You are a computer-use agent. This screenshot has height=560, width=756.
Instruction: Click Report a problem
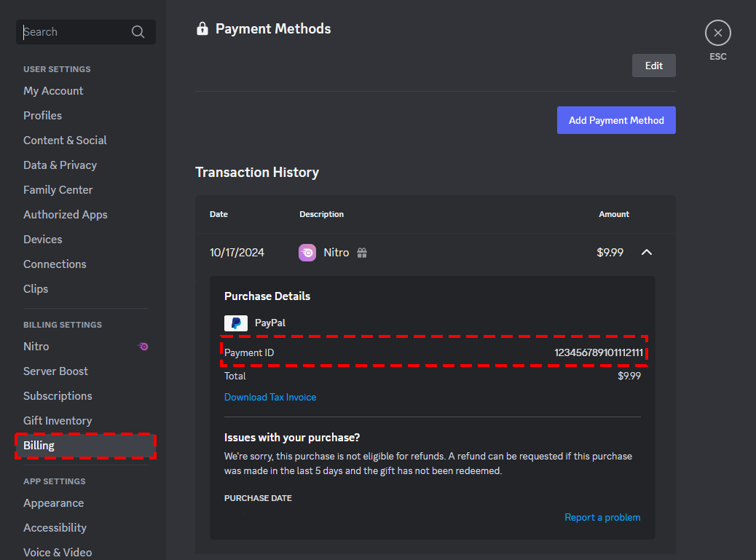602,517
